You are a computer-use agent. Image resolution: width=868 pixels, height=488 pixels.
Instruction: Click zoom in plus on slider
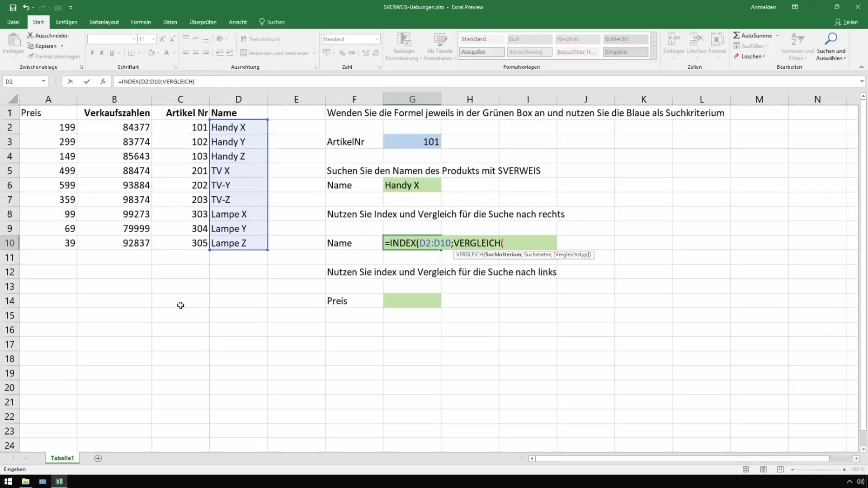pyautogui.click(x=844, y=469)
